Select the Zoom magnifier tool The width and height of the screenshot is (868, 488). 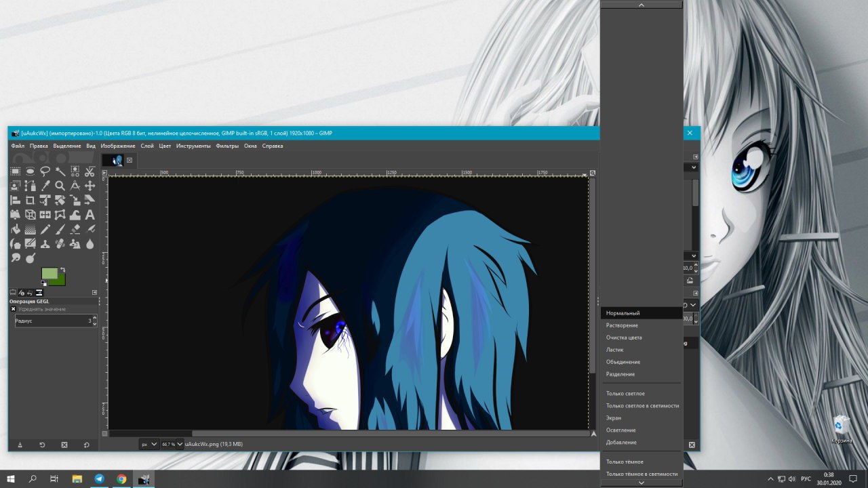tap(60, 185)
